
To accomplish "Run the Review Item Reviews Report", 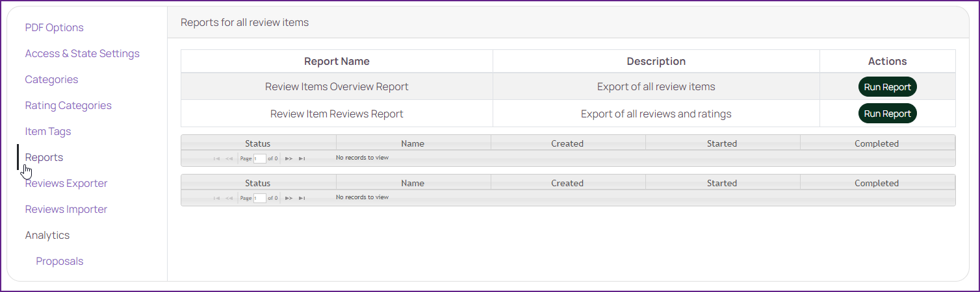I will click(x=887, y=114).
